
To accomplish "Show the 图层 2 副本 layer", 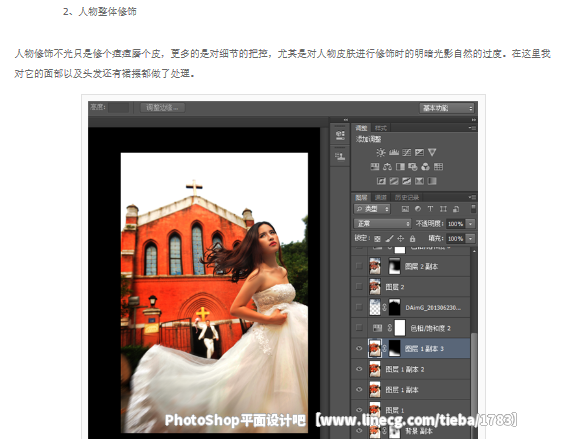I will pyautogui.click(x=359, y=266).
